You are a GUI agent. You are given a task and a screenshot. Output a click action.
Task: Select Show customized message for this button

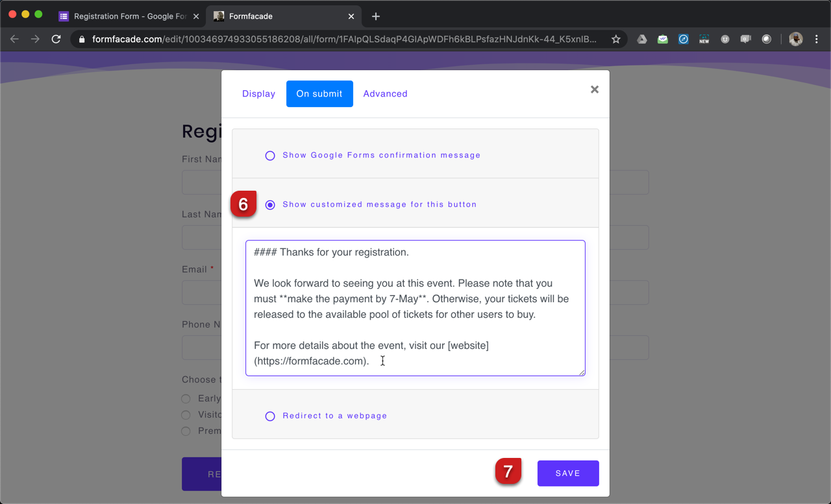270,205
